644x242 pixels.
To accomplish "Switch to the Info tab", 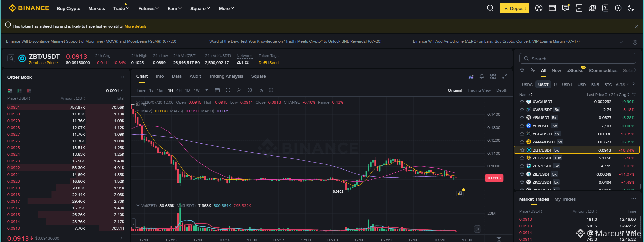I will (160, 76).
